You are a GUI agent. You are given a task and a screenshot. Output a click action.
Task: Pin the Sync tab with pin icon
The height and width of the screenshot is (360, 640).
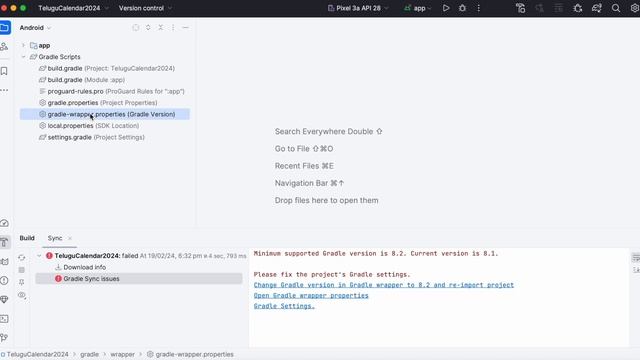(x=22, y=282)
